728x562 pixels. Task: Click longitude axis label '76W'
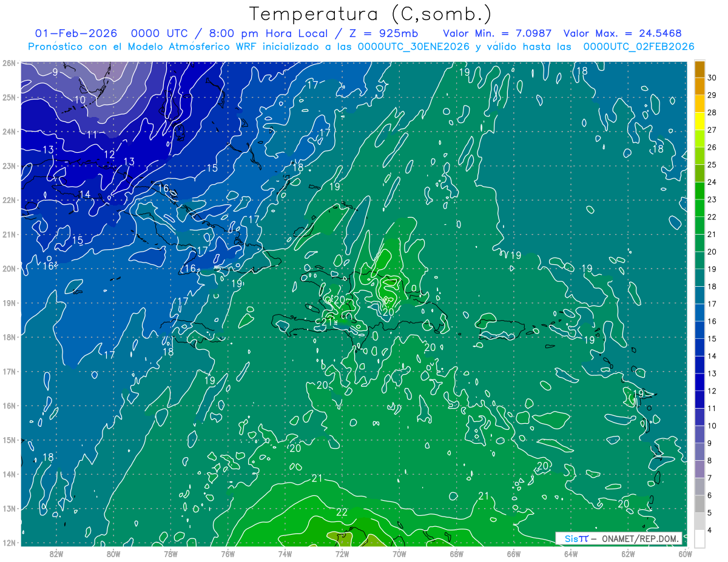[227, 554]
